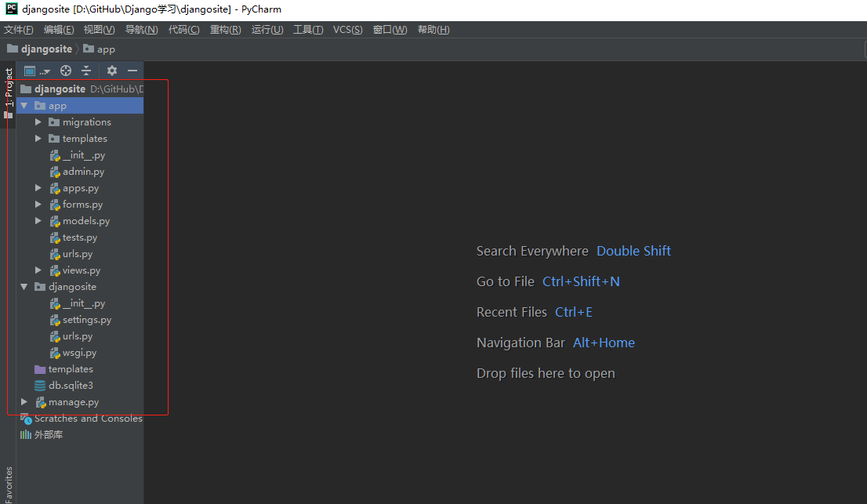
Task: Click the 外部库 libraries icon
Action: tap(25, 435)
